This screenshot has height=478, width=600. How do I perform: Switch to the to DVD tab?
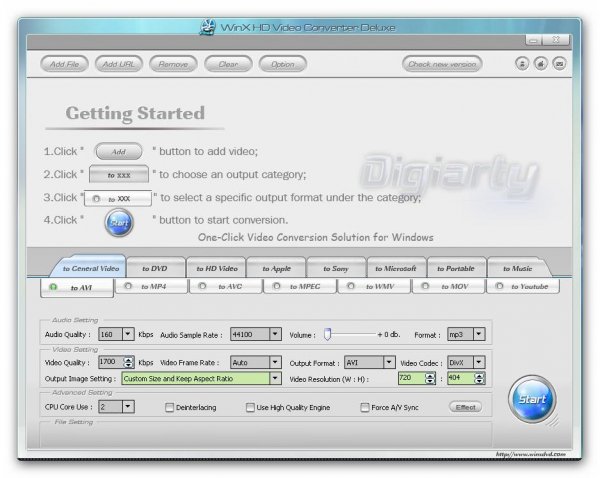(x=155, y=268)
